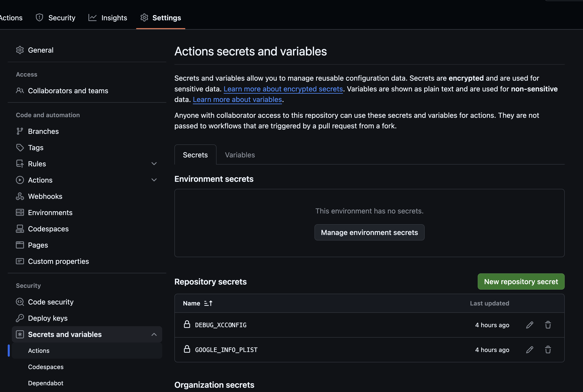Click the Branches icon in the sidebar

click(x=20, y=131)
